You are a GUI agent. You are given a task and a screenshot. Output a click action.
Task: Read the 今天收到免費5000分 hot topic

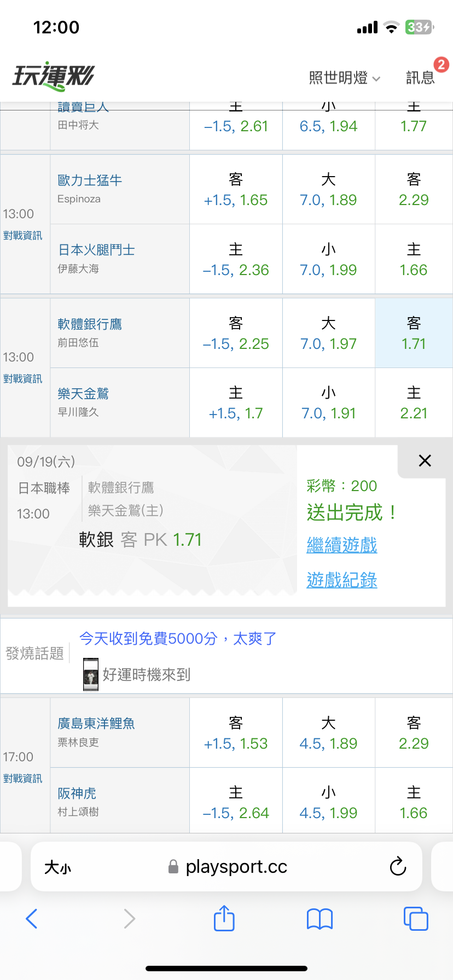coord(178,638)
